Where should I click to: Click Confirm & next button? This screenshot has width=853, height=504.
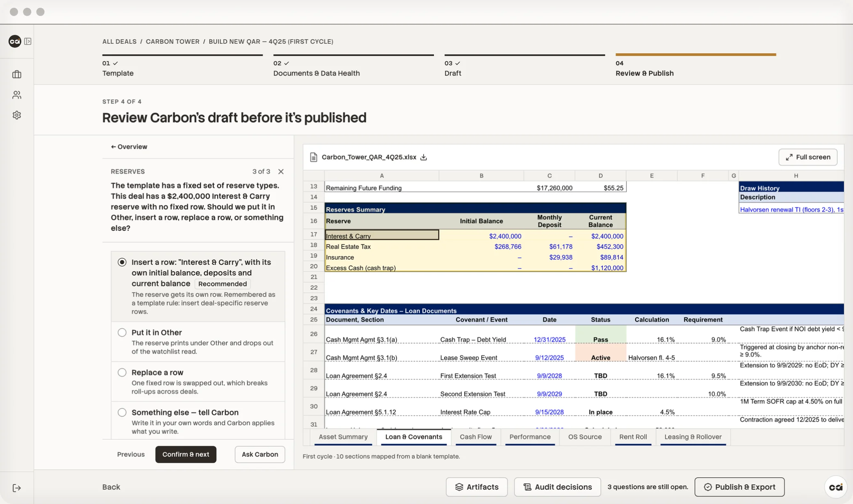(x=186, y=454)
